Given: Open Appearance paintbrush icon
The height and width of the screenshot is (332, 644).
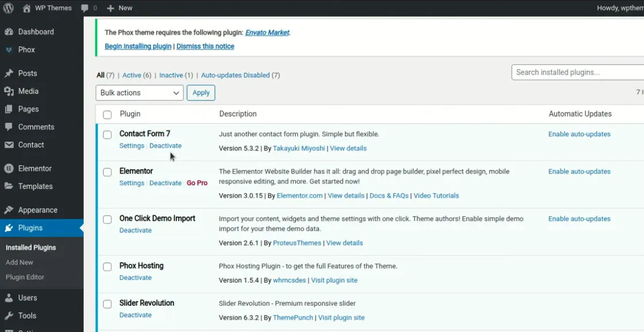Looking at the screenshot, I should tap(9, 210).
